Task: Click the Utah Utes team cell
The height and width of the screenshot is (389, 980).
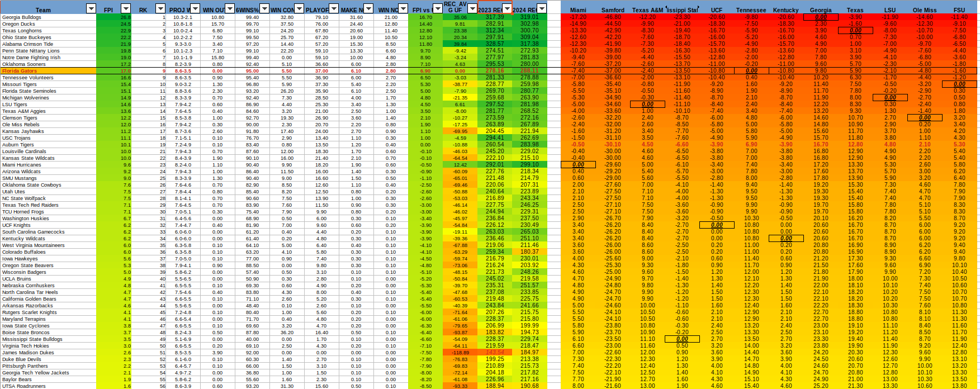Action: [x=48, y=192]
